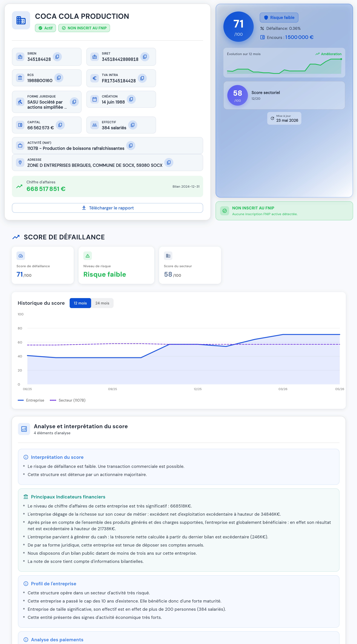Copy the NAF activity 1107B

coord(131,146)
